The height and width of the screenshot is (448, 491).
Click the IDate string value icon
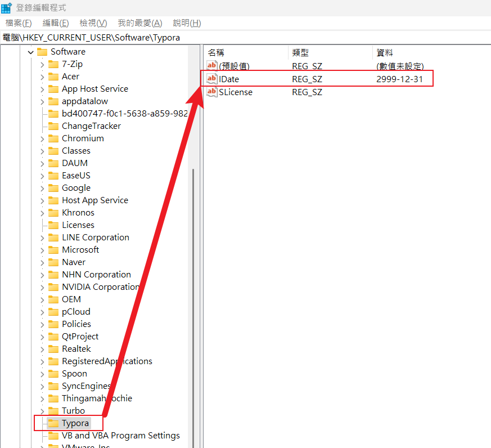click(211, 79)
